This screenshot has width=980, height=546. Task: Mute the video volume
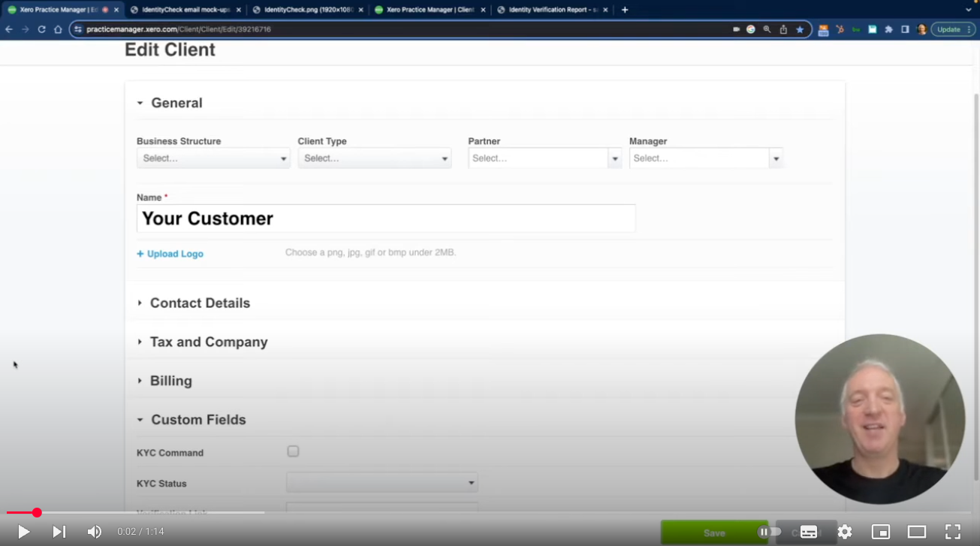pyautogui.click(x=95, y=532)
